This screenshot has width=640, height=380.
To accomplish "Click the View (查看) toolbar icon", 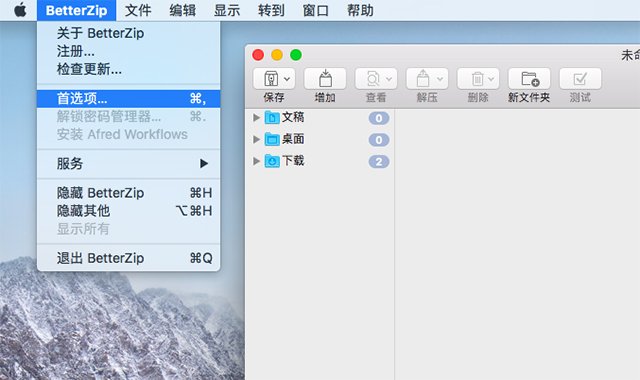I will (x=373, y=79).
